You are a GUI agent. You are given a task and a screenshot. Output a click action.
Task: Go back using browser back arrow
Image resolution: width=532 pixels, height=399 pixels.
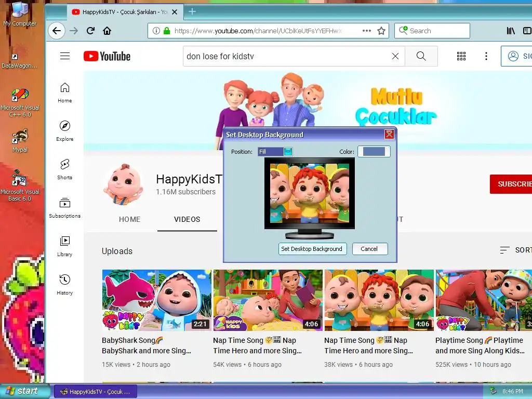coord(56,31)
